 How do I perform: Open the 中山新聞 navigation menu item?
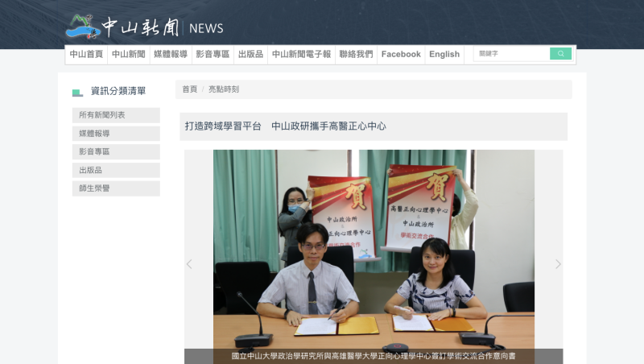pyautogui.click(x=128, y=55)
